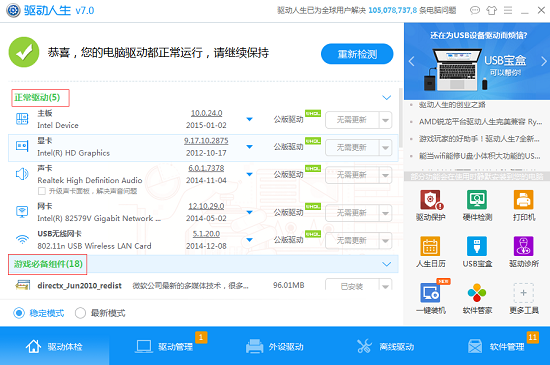Expand the 游戏必备组件(18) section chevron
The height and width of the screenshot is (365, 550).
click(387, 264)
